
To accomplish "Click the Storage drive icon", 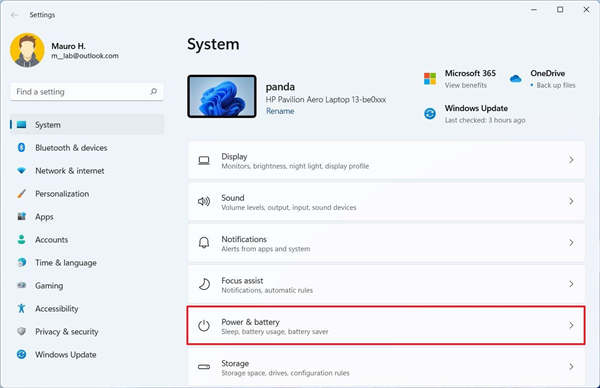I will 204,367.
